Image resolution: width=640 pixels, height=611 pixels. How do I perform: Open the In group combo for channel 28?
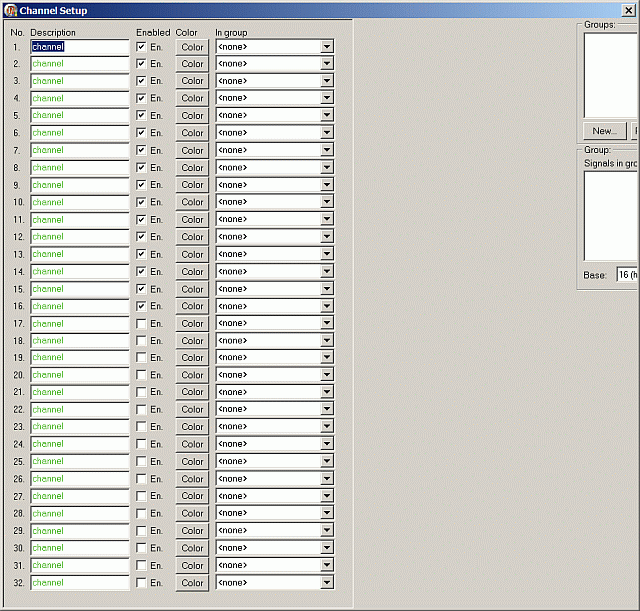coord(274,513)
